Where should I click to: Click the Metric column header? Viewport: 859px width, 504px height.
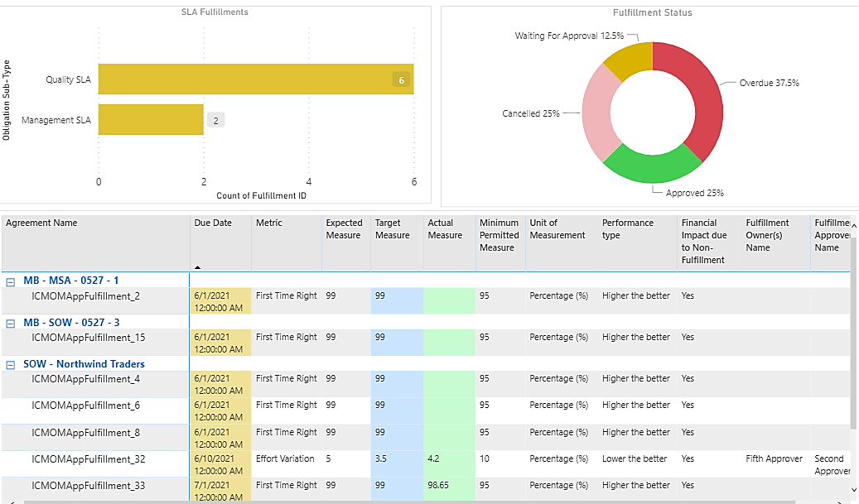pyautogui.click(x=269, y=223)
